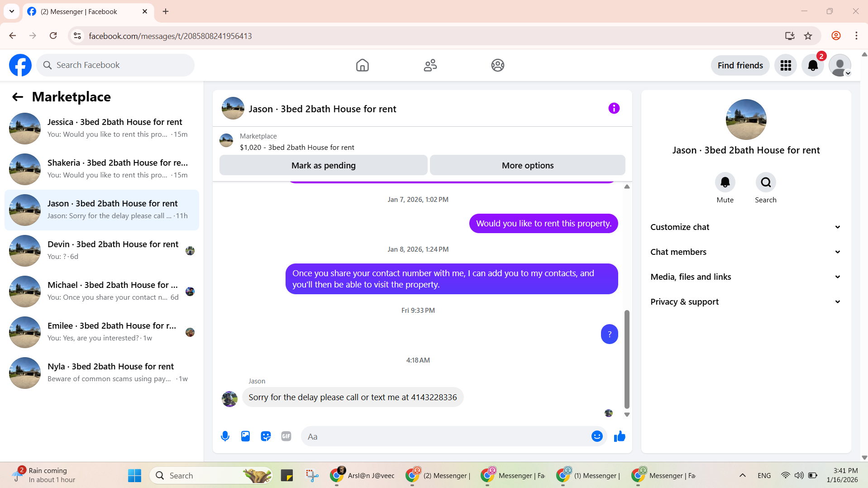Open the clock showing 3:41 PM
The height and width of the screenshot is (488, 868).
842,476
